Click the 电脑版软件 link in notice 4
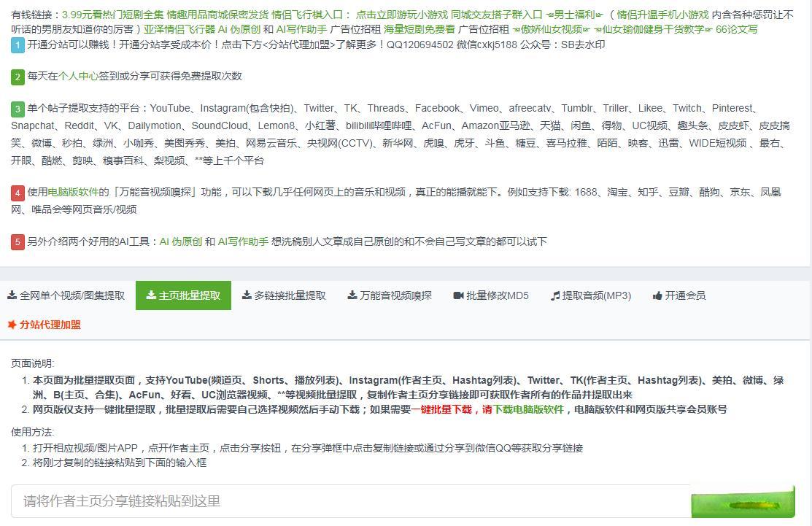 point(73,192)
